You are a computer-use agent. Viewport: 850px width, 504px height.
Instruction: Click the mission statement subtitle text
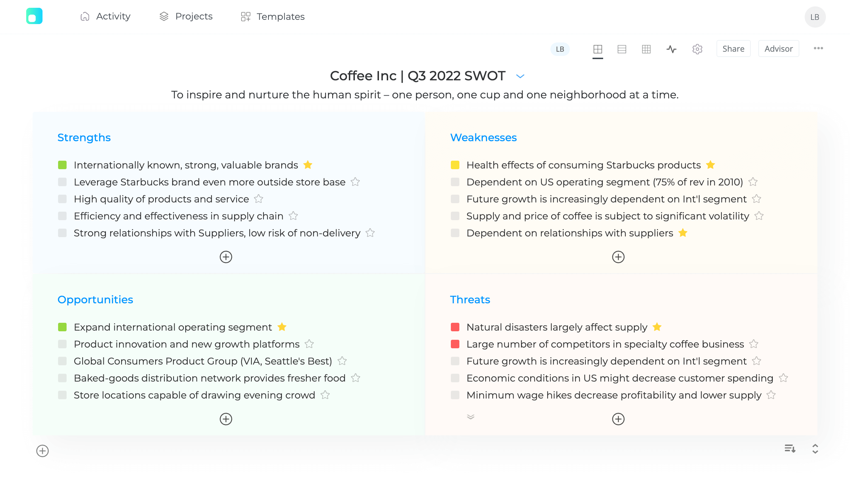click(x=425, y=95)
